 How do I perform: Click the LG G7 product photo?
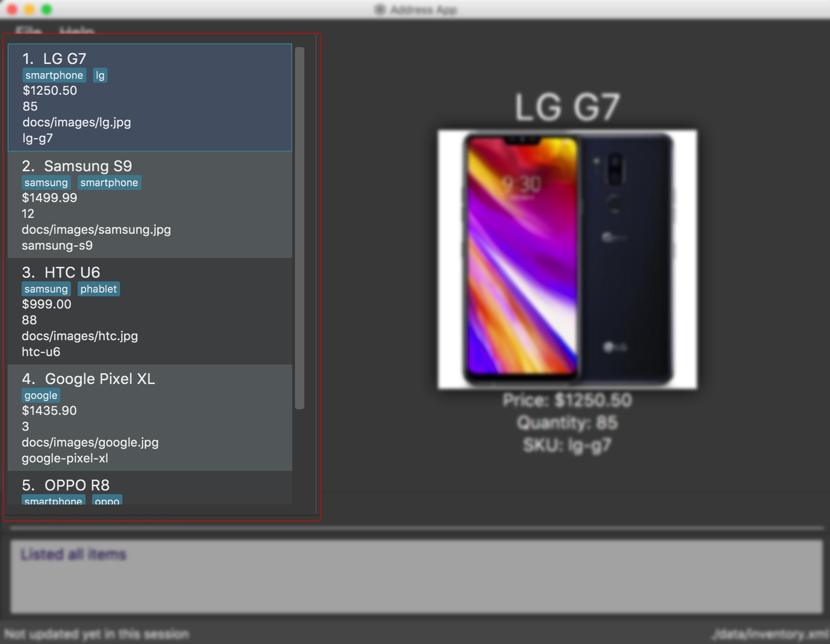(x=567, y=259)
